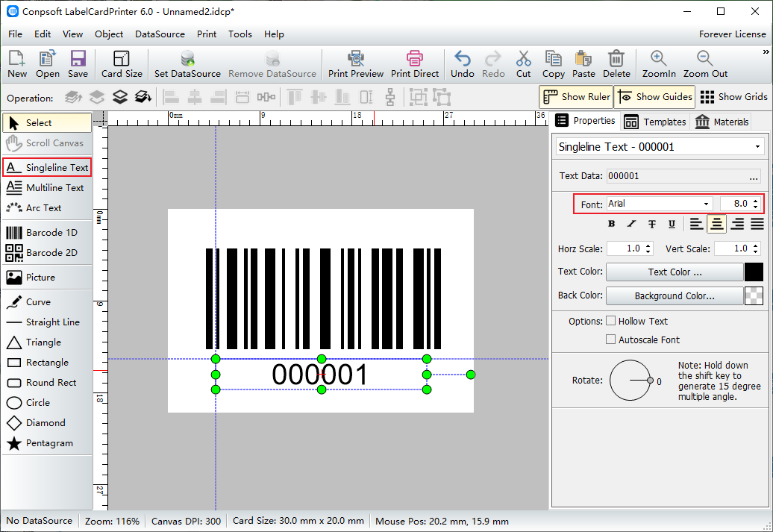Activate the Select arrow tool
The image size is (773, 532).
click(47, 123)
